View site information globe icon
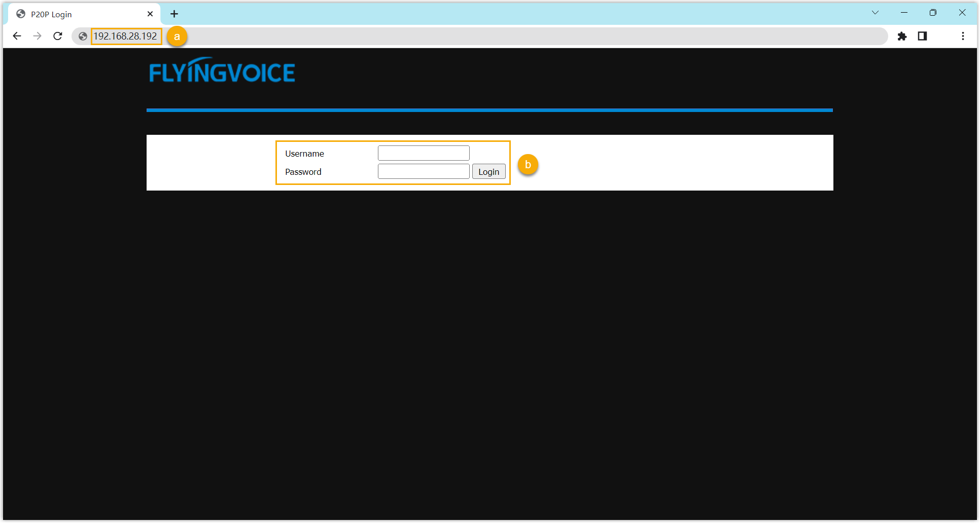 click(x=83, y=36)
